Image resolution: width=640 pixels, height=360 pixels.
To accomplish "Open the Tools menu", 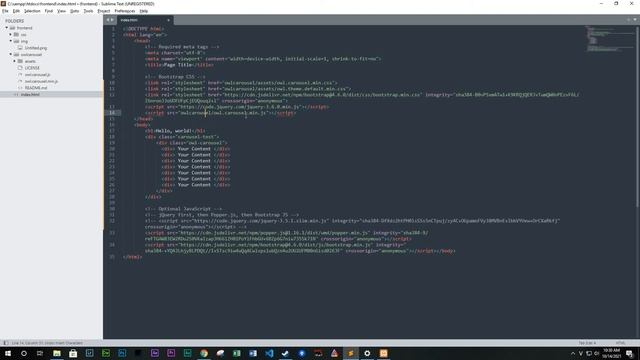I will [x=88, y=11].
